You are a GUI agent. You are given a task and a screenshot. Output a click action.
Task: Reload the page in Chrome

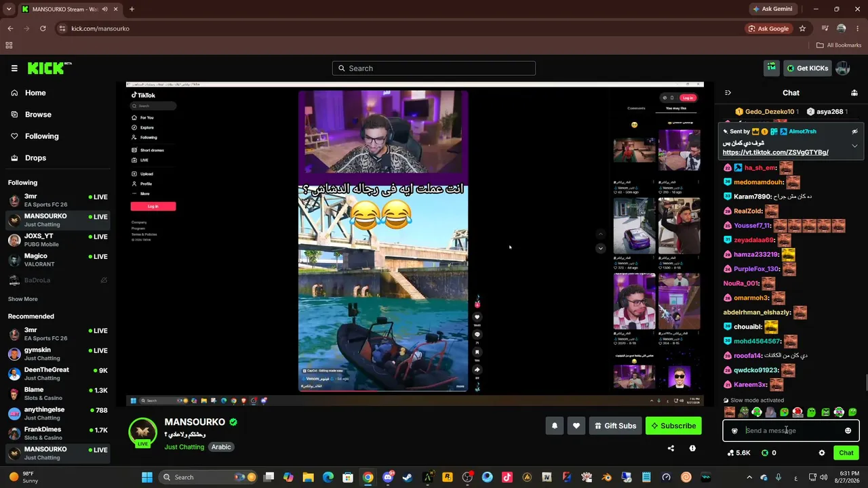(x=43, y=28)
